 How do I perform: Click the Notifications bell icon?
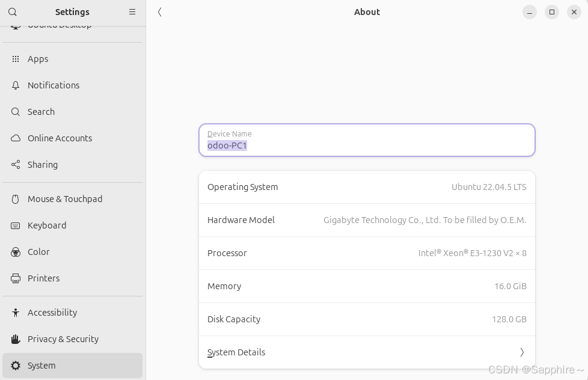16,85
